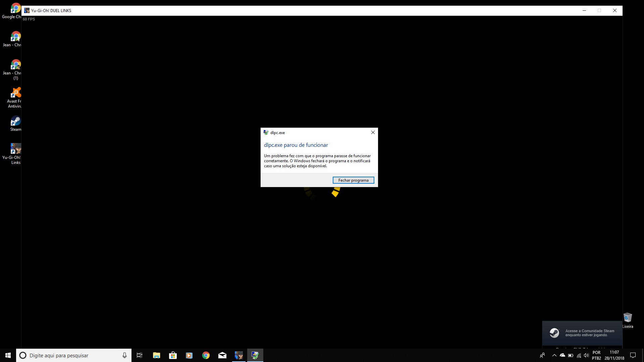Image resolution: width=644 pixels, height=362 pixels.
Task: Select the Yu-Gi-Oh! Duel Links desktop icon
Action: 12,154
